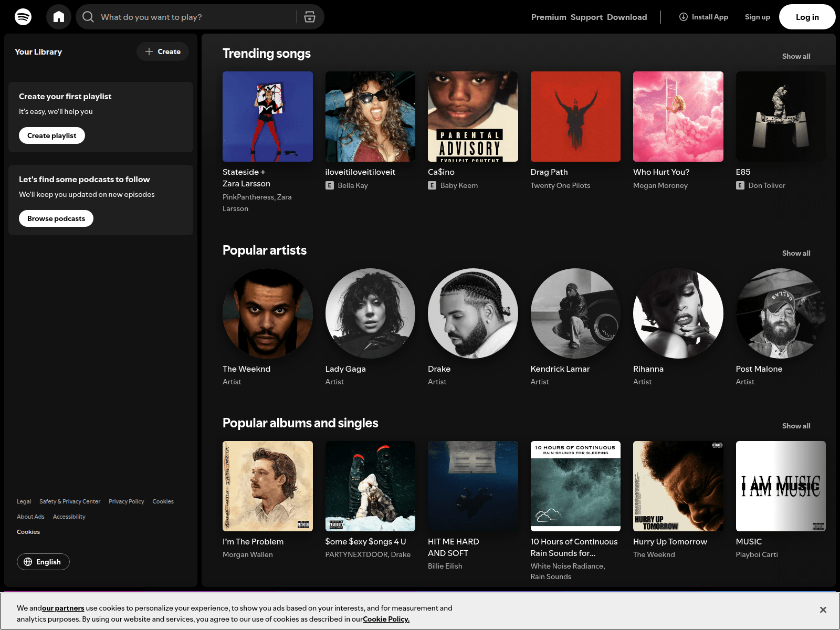This screenshot has width=840, height=630.
Task: Click the Log in button
Action: click(807, 17)
